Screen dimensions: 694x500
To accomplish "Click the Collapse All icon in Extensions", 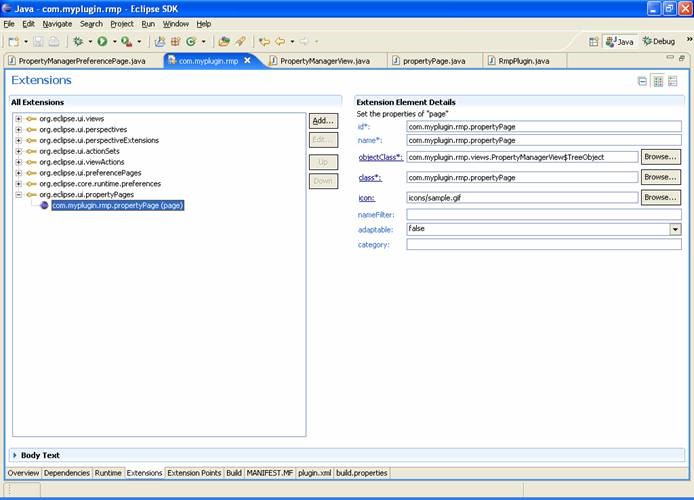I will [642, 81].
